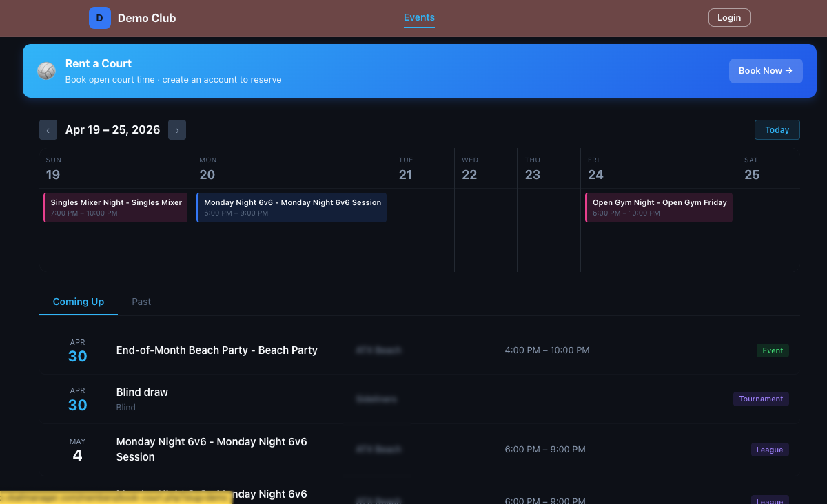This screenshot has height=504, width=827.
Task: Click Book Now to reserve a court
Action: coord(766,70)
